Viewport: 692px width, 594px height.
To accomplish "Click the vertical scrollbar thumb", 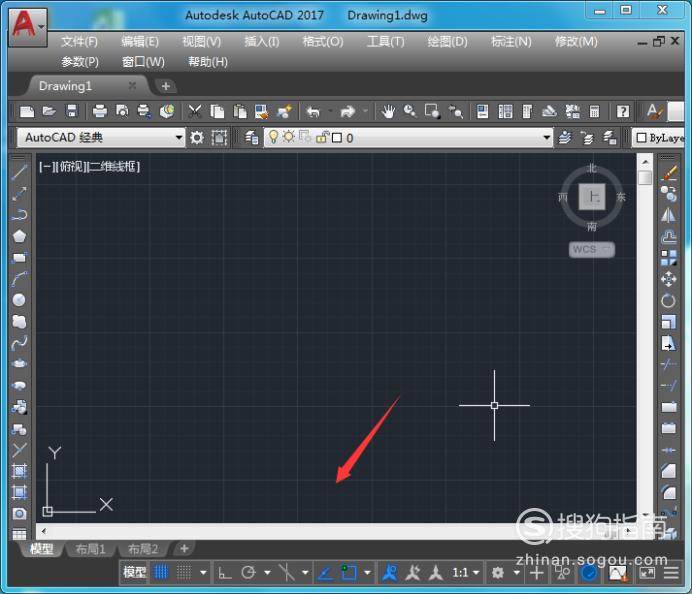I will pos(645,177).
